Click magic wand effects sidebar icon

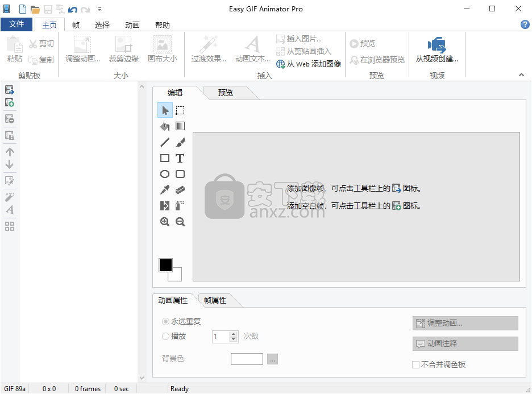coord(10,197)
